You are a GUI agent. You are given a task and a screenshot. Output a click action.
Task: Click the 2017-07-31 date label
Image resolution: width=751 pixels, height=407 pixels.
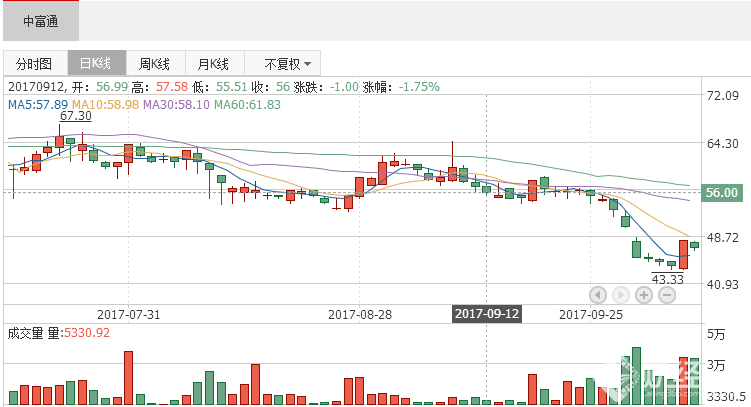128,315
